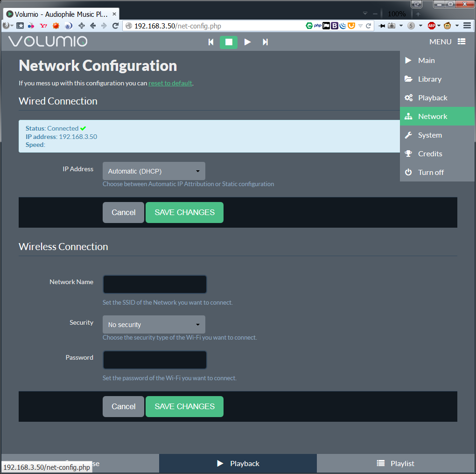Zoom out with the minus button
Viewport: 476px width, 474px height.
375,14
